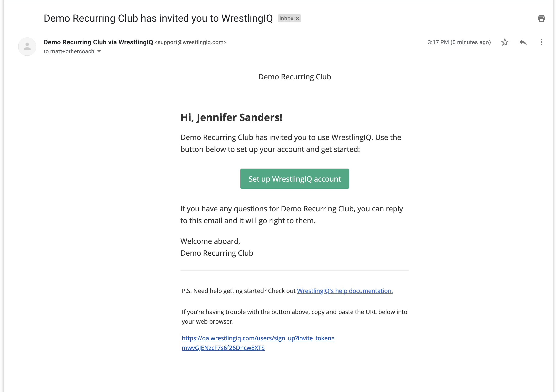Image resolution: width=559 pixels, height=392 pixels.
Task: Star this email message
Action: 505,42
